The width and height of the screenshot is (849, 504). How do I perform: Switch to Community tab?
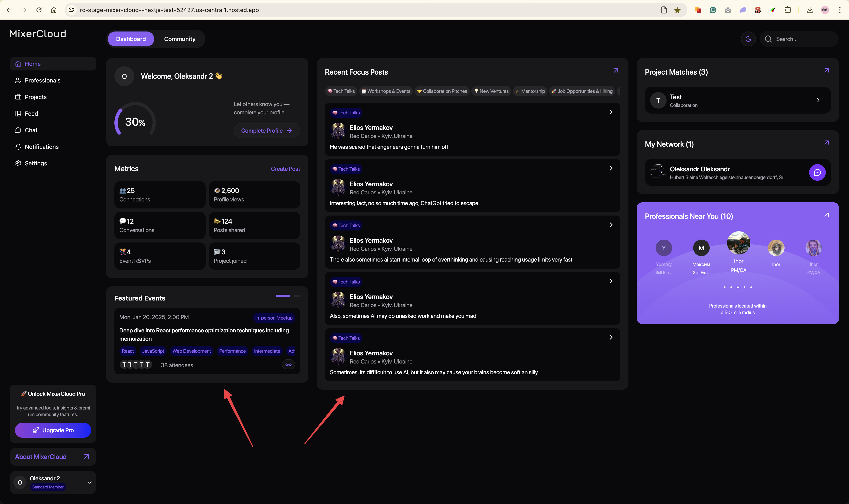(180, 39)
